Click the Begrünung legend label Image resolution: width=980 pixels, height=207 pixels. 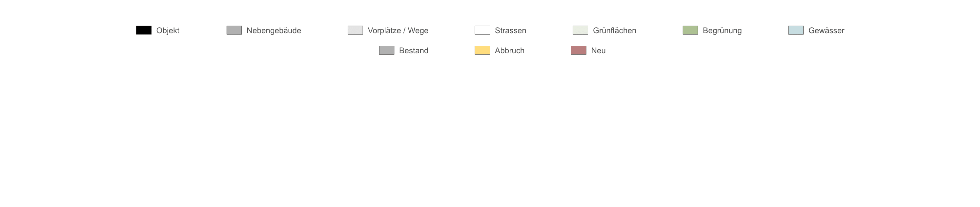[722, 31]
